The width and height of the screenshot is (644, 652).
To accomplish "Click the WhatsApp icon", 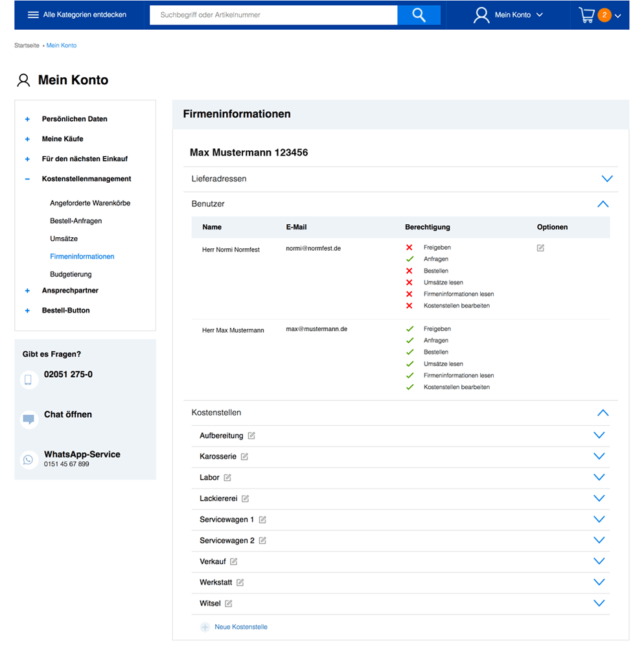I will (x=29, y=460).
